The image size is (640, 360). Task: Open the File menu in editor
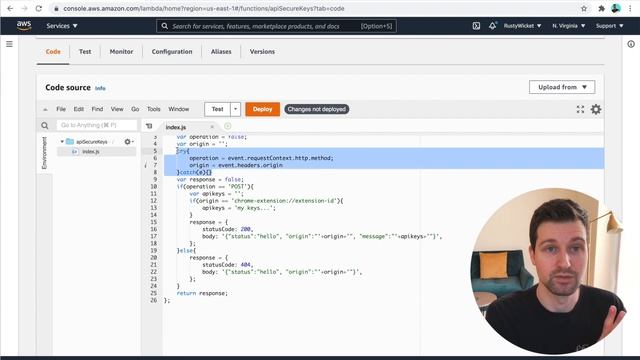point(61,109)
